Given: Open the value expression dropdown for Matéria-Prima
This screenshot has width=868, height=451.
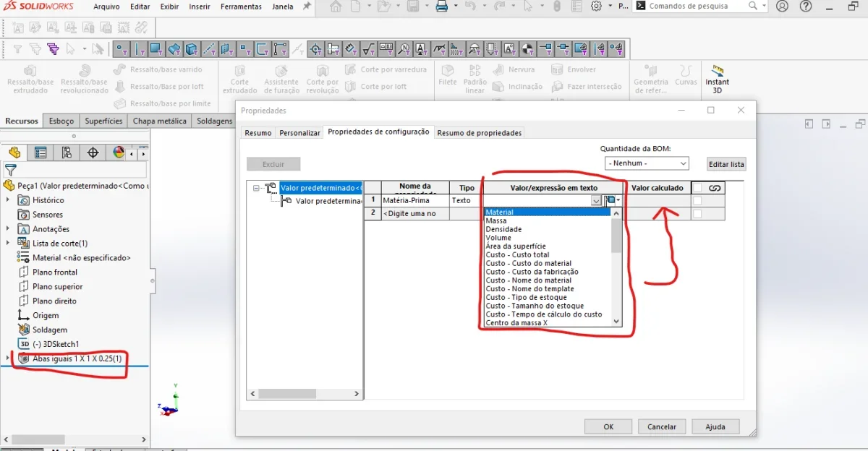Looking at the screenshot, I should coord(596,200).
